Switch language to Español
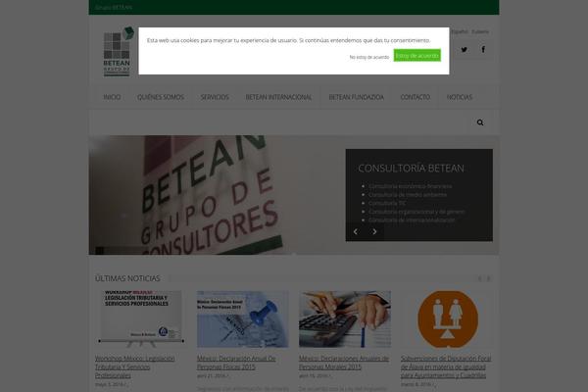The image size is (588, 392). pyautogui.click(x=459, y=31)
